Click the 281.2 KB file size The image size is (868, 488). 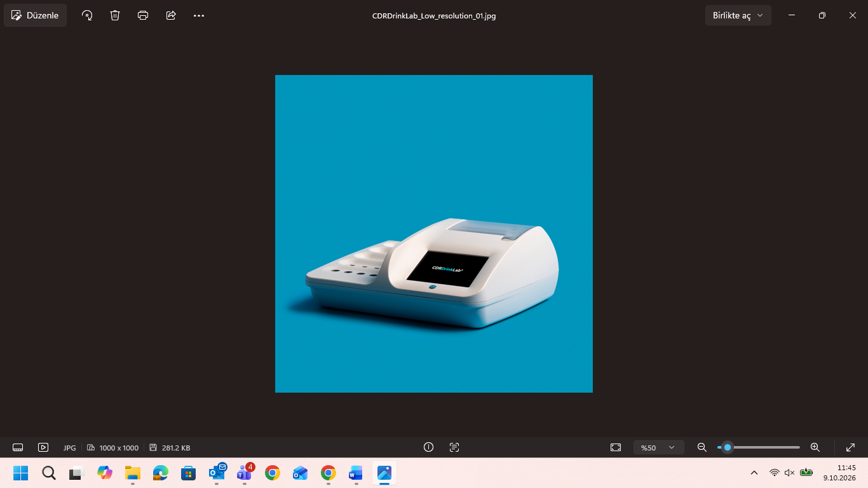point(176,448)
